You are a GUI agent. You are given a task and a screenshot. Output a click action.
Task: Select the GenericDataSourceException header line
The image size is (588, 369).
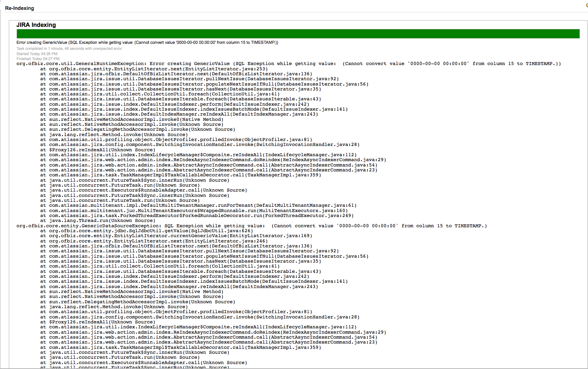pyautogui.click(x=251, y=226)
